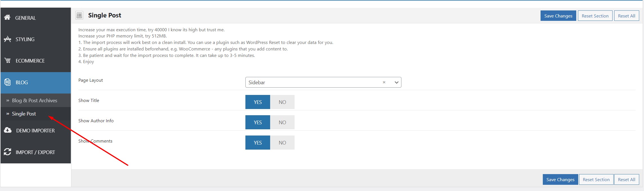Click the Single Post header icon

point(80,15)
